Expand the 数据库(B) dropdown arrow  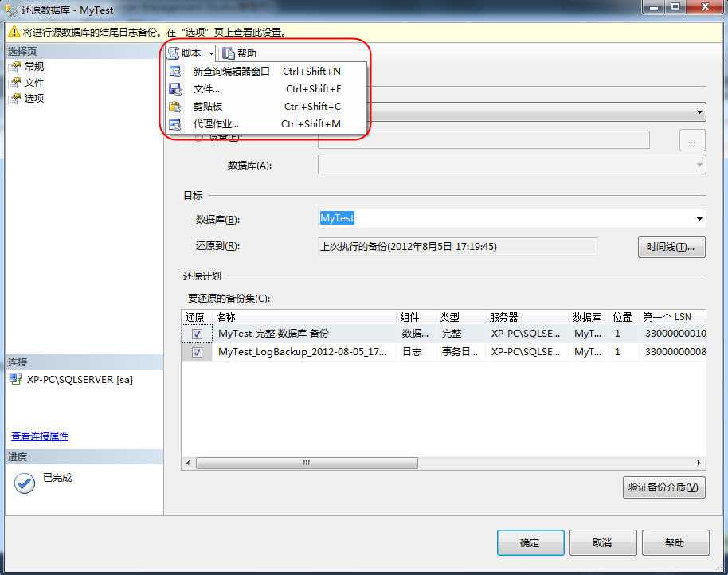(699, 218)
